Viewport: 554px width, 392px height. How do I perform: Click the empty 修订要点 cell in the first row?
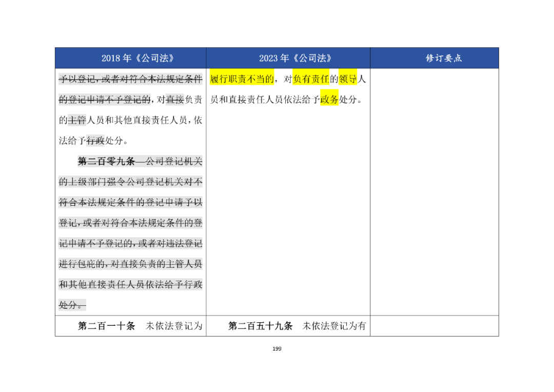point(434,192)
